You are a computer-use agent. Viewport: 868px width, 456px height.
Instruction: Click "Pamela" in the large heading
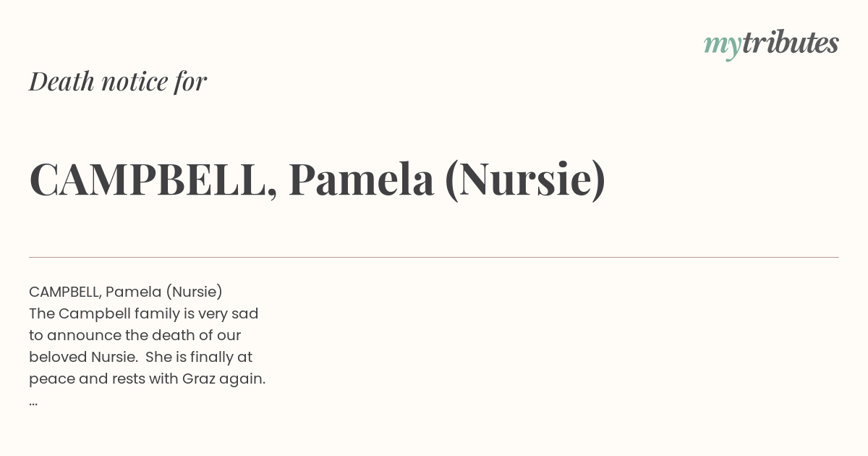[361, 180]
